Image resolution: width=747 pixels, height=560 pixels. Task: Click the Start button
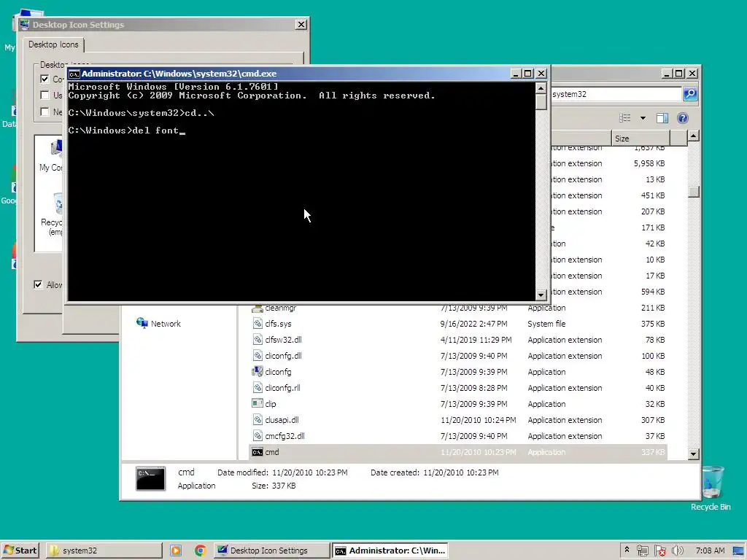pos(20,551)
